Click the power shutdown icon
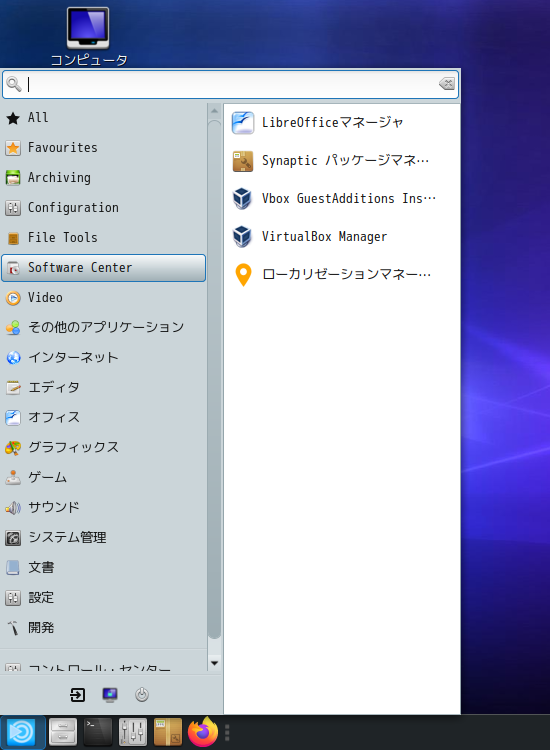Viewport: 550px width, 750px height. (x=142, y=695)
